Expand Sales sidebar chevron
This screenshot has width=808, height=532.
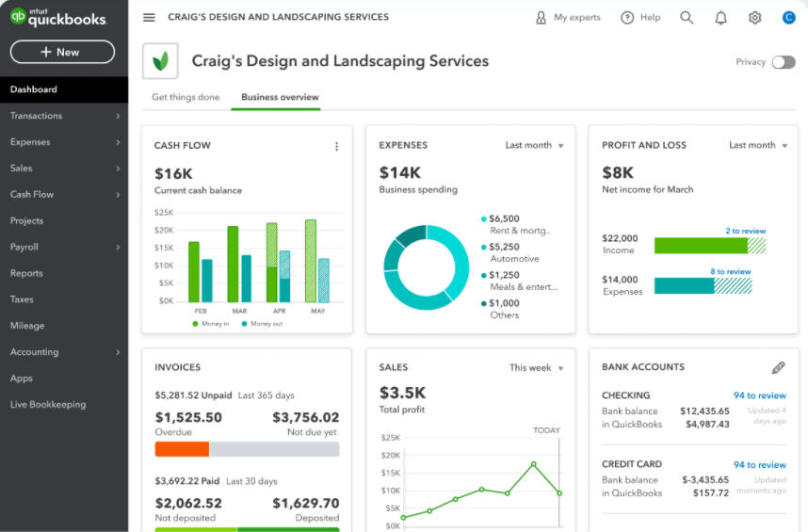coord(118,169)
